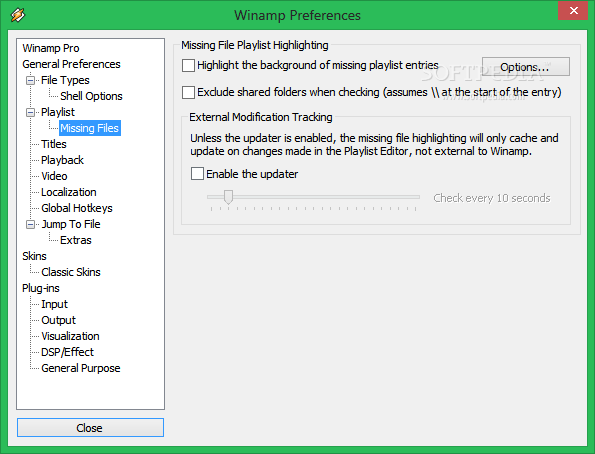Click the Check every 10 seconds label
This screenshot has height=454, width=595.
pyautogui.click(x=492, y=198)
